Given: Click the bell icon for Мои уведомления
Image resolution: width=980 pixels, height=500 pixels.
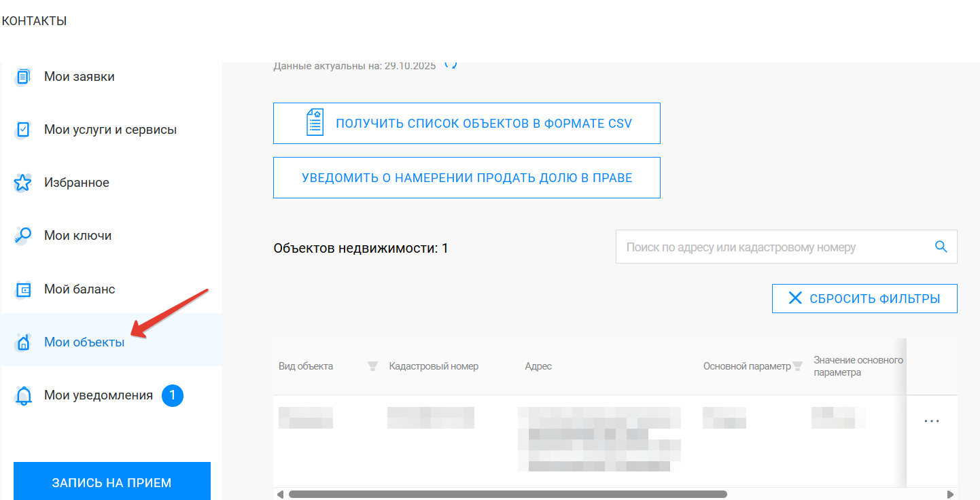Looking at the screenshot, I should 22,395.
